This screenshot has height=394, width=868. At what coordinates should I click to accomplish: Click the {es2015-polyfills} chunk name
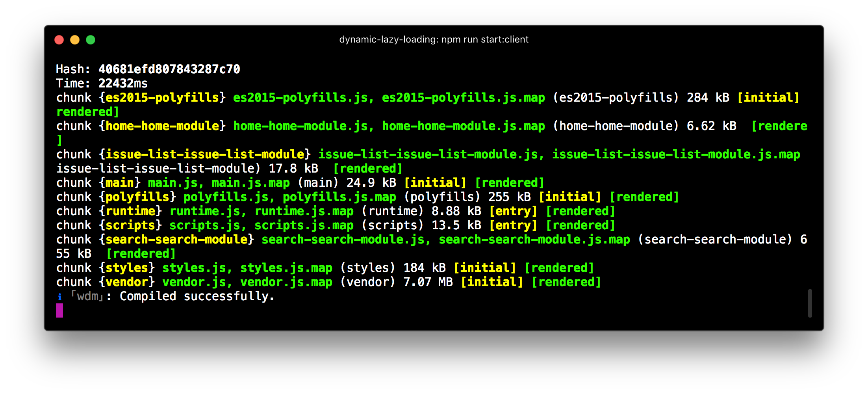(162, 98)
